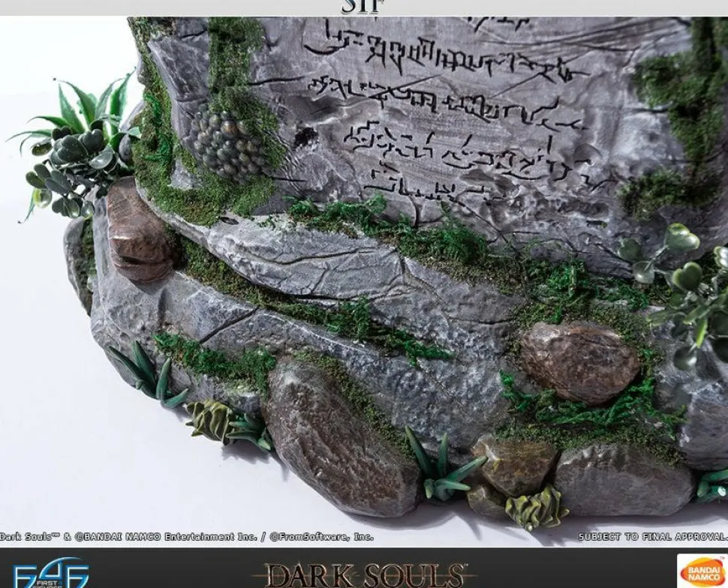This screenshot has height=588, width=728.
Task: Click the SIF title at the top
Action: 362,6
